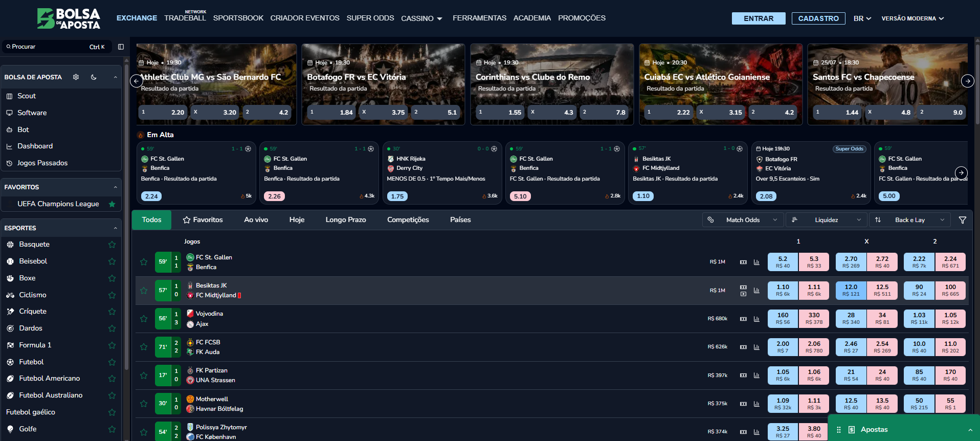The image size is (980, 441).
Task: Switch to the Ao vivo tab
Action: (x=256, y=220)
